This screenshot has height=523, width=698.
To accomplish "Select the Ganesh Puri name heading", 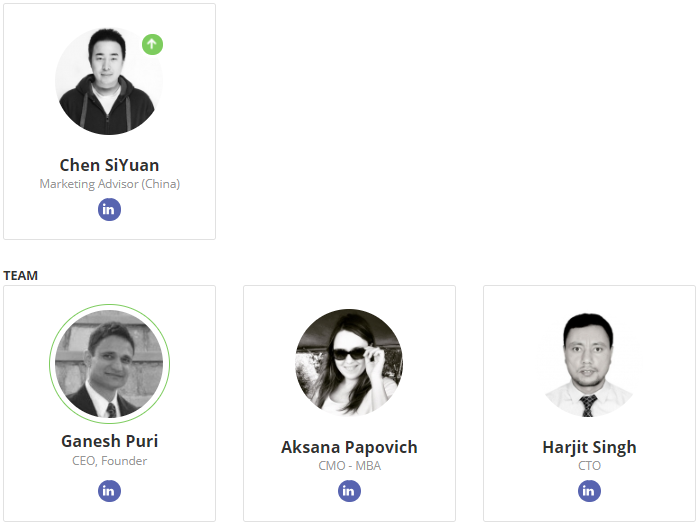I will coord(109,441).
